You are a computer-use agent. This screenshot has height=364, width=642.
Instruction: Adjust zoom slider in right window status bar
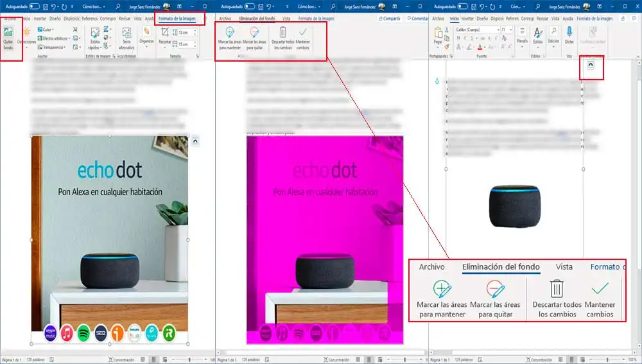click(x=607, y=360)
